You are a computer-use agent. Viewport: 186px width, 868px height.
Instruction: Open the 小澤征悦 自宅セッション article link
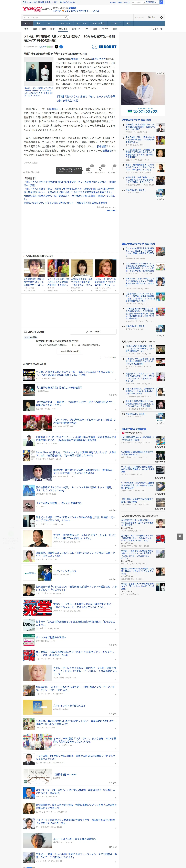pos(76,722)
